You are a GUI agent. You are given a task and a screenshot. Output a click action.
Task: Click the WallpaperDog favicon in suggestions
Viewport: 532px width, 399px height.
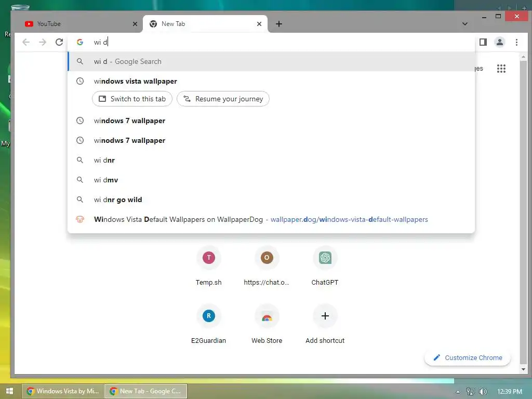tap(79, 220)
